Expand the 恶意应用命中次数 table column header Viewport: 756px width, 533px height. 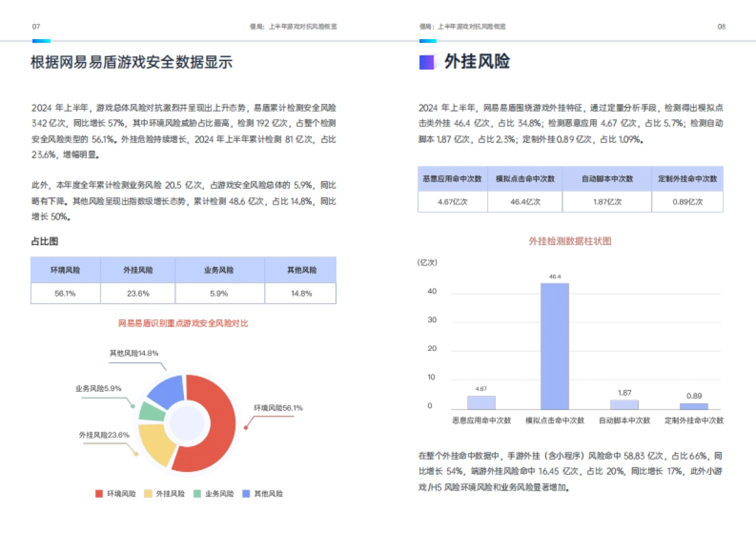point(454,180)
